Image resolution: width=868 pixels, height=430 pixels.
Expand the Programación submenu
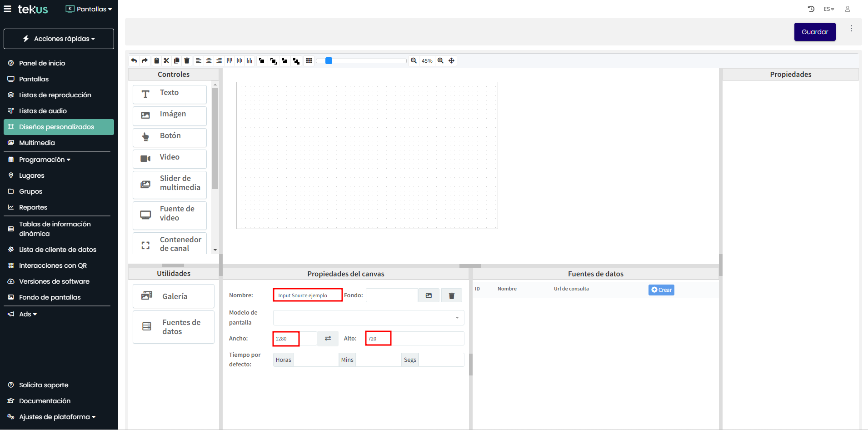(45, 160)
